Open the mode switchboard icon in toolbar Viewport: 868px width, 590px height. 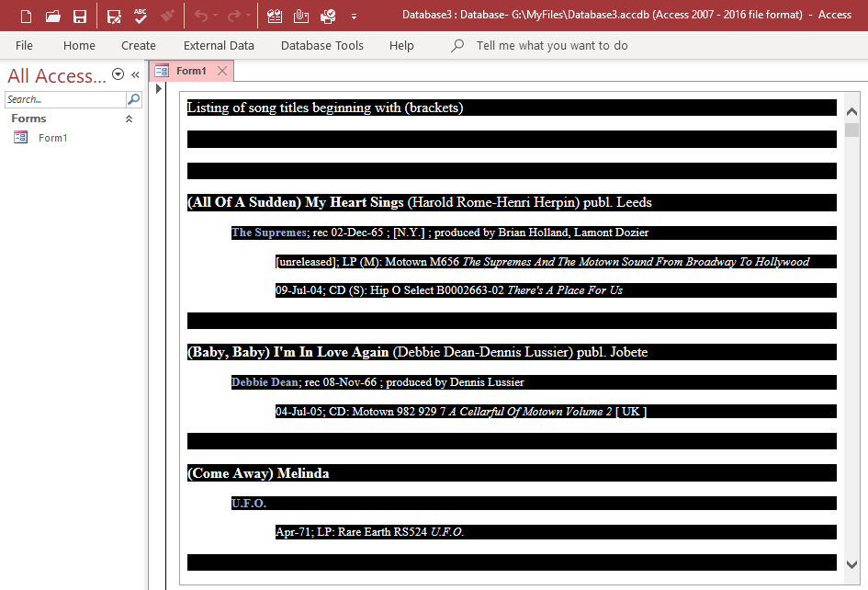[275, 16]
